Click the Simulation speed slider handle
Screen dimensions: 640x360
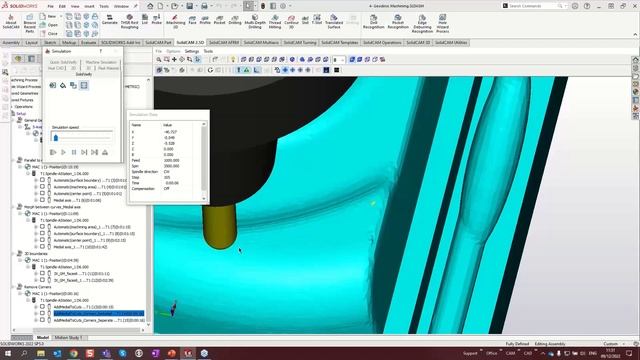click(56, 138)
